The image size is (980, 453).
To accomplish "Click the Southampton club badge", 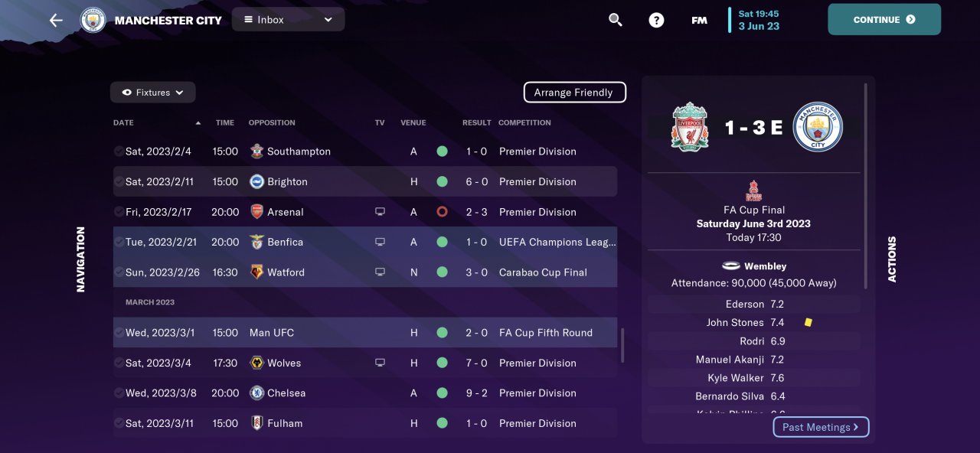I will [x=257, y=152].
